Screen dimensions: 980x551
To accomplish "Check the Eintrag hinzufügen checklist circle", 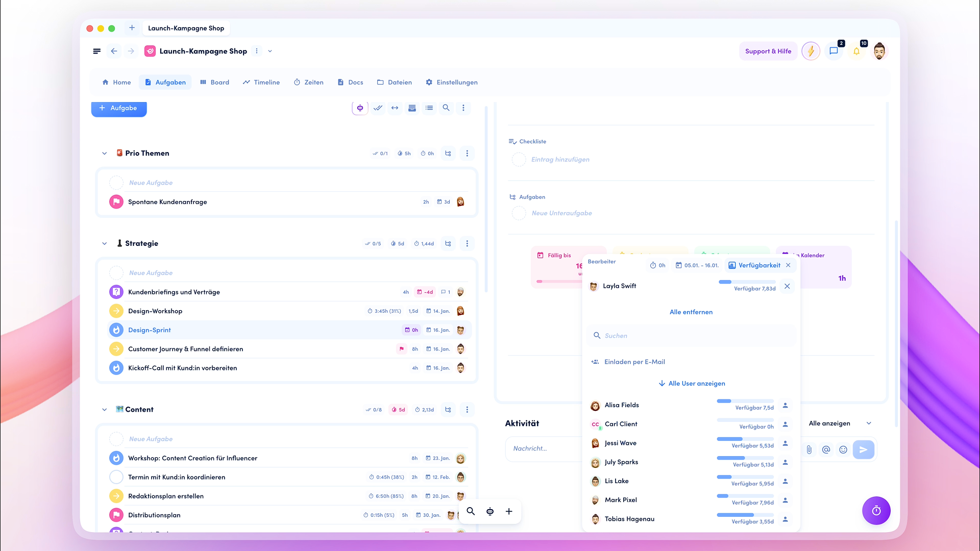I will click(519, 159).
